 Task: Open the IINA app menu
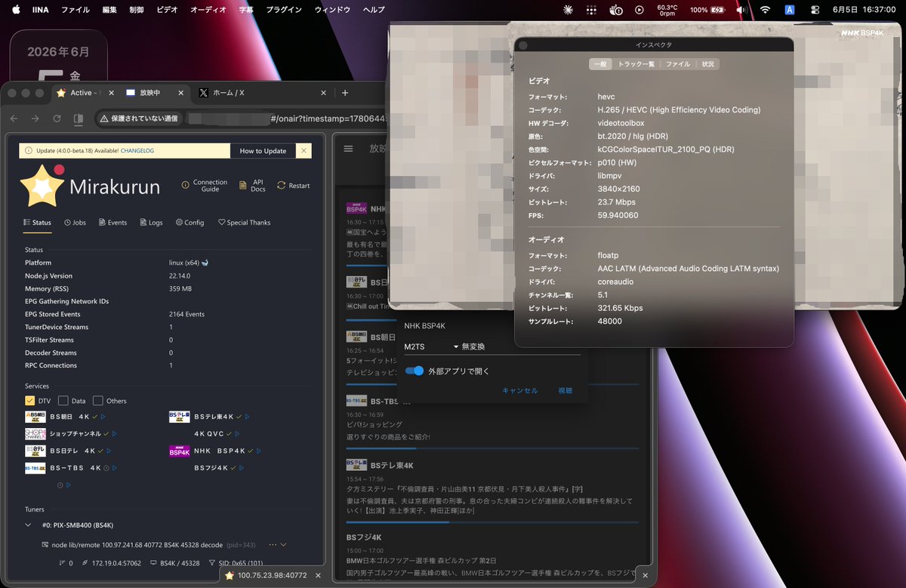click(39, 10)
